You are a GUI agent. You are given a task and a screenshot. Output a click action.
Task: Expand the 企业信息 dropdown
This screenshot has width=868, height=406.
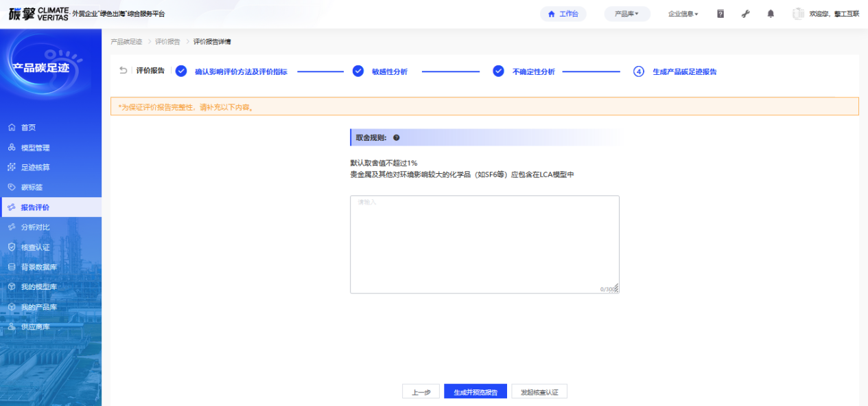683,14
